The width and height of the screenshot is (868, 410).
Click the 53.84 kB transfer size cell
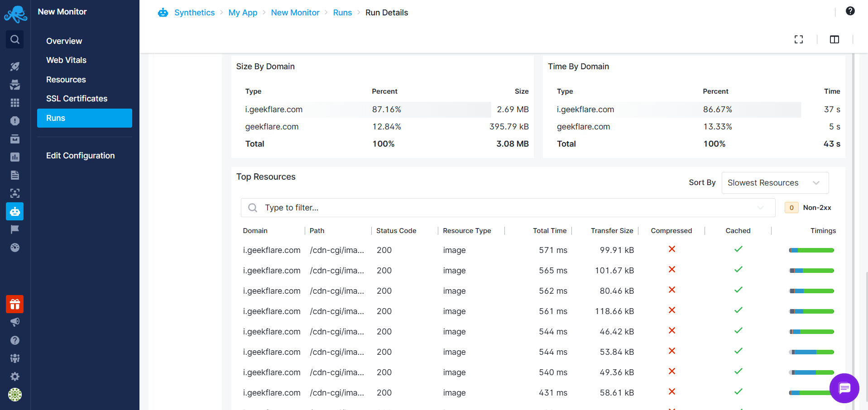617,352
